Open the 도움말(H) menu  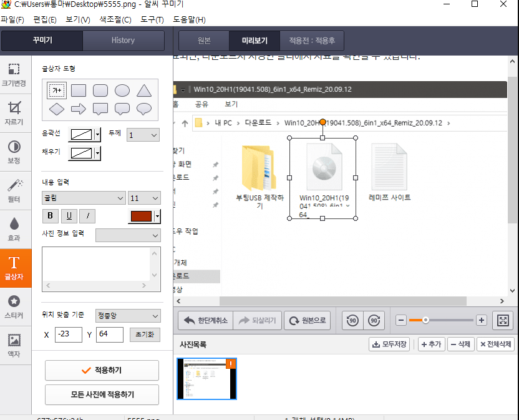coord(189,20)
